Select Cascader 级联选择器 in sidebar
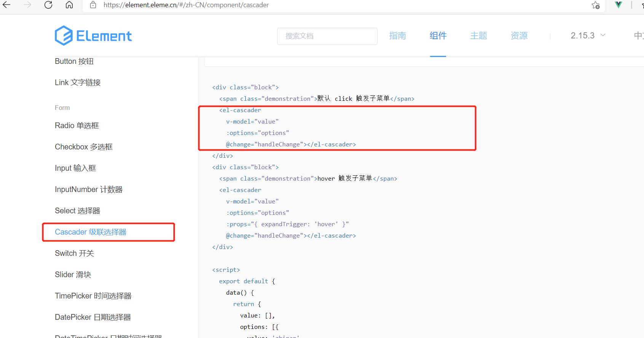 pos(91,232)
